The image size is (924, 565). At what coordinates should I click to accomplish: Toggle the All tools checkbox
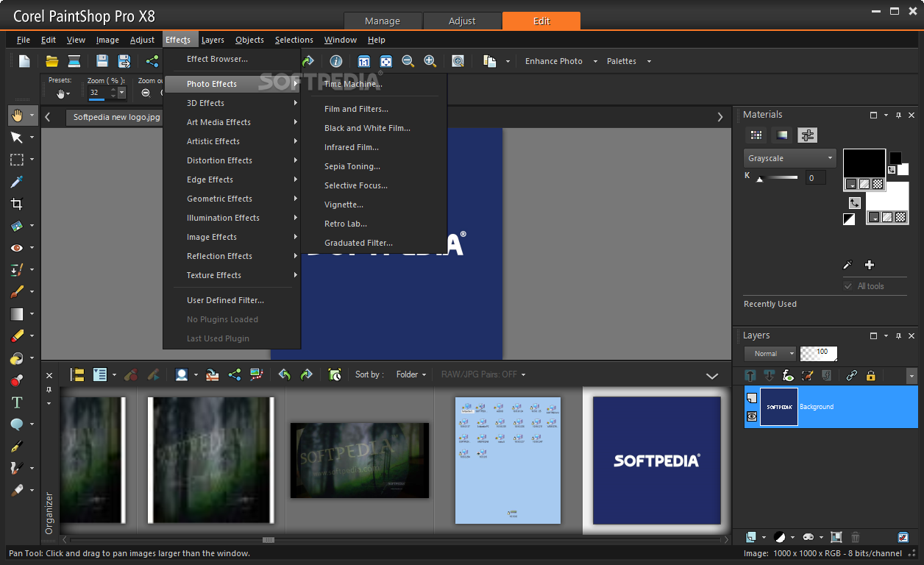(848, 286)
